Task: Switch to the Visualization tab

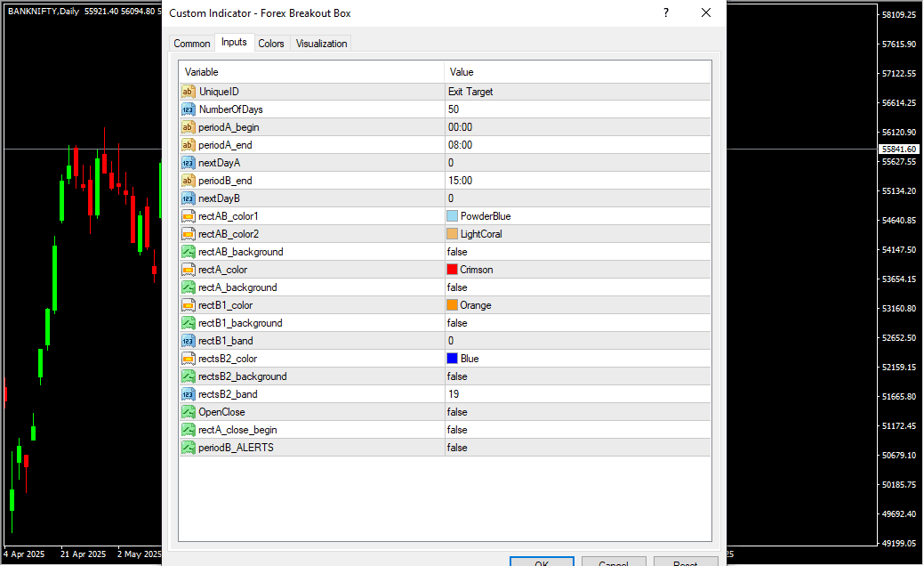Action: coord(321,44)
